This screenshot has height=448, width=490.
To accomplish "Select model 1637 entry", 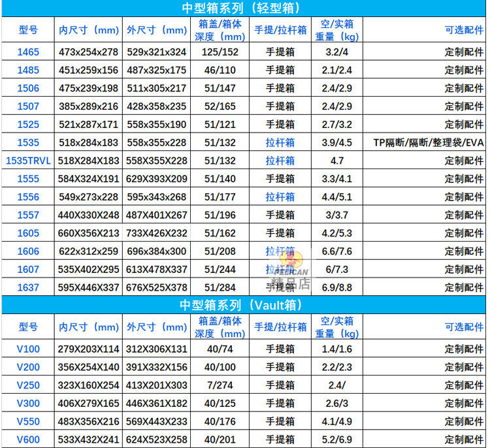I will (28, 287).
